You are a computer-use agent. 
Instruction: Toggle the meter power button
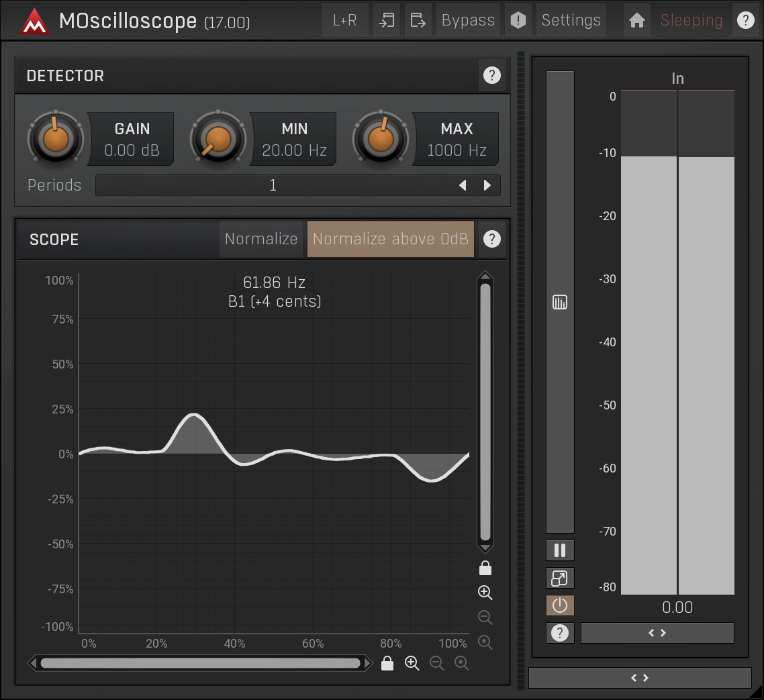[559, 606]
